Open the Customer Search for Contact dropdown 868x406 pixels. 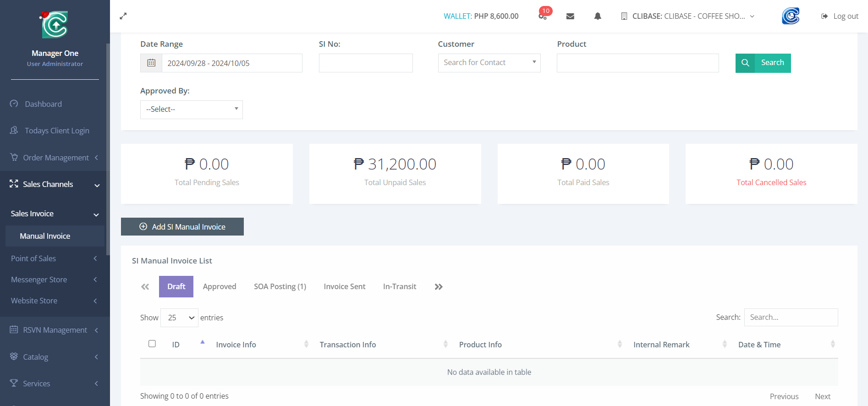click(489, 63)
